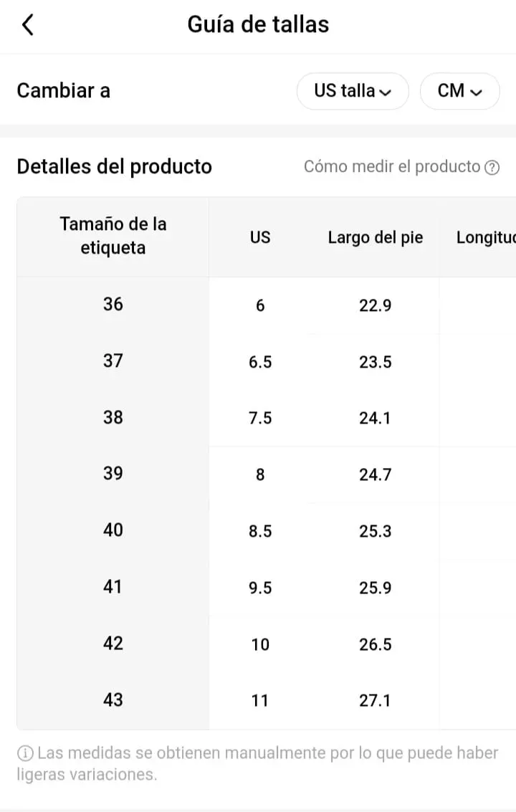Tap the US column header
Viewport: 516px width, 812px height.
click(260, 237)
